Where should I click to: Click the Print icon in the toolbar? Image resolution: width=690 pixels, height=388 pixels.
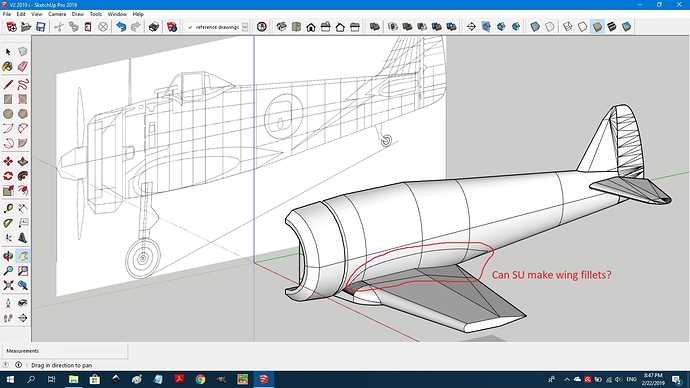coord(154,27)
